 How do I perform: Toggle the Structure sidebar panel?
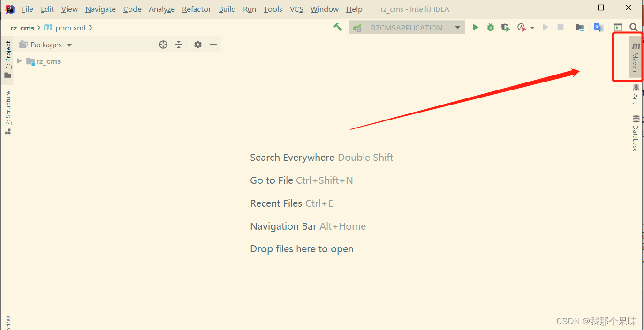tap(7, 111)
